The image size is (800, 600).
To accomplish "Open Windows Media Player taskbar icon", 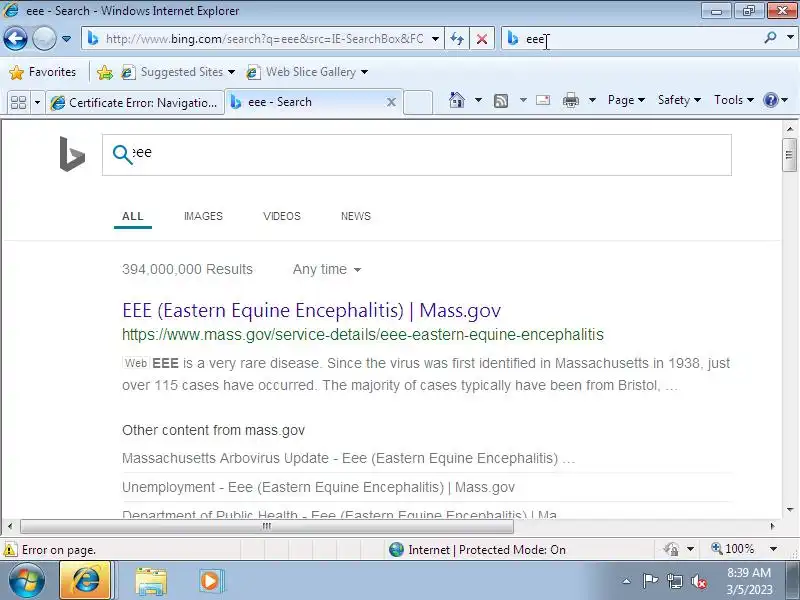I will point(211,581).
